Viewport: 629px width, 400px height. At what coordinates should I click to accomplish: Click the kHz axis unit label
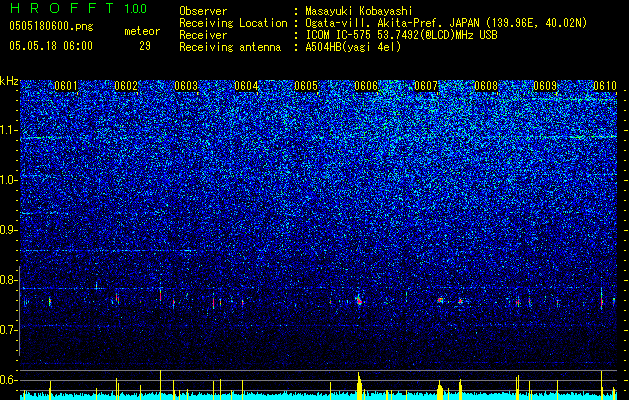point(9,81)
